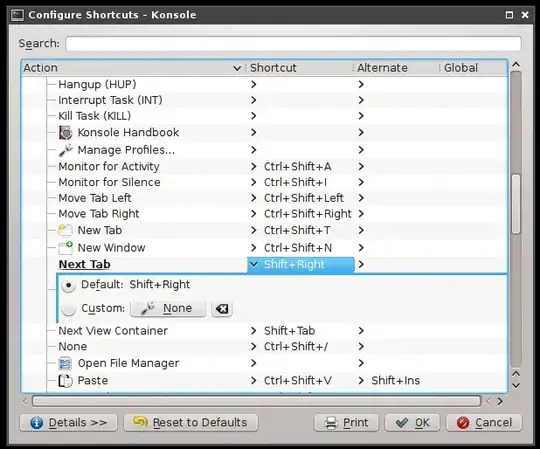Viewport: 540px width, 449px height.
Task: Click the Konsole Handbook label
Action: pyautogui.click(x=128, y=133)
